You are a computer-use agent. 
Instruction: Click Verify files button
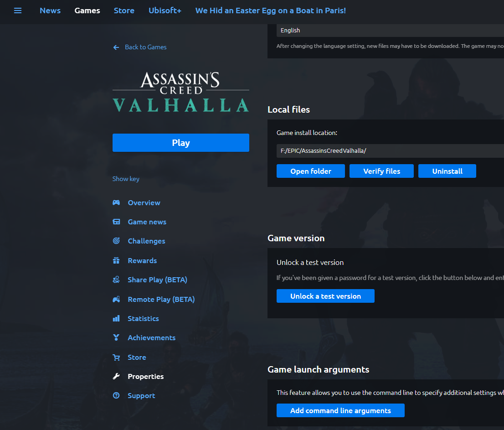[381, 171]
